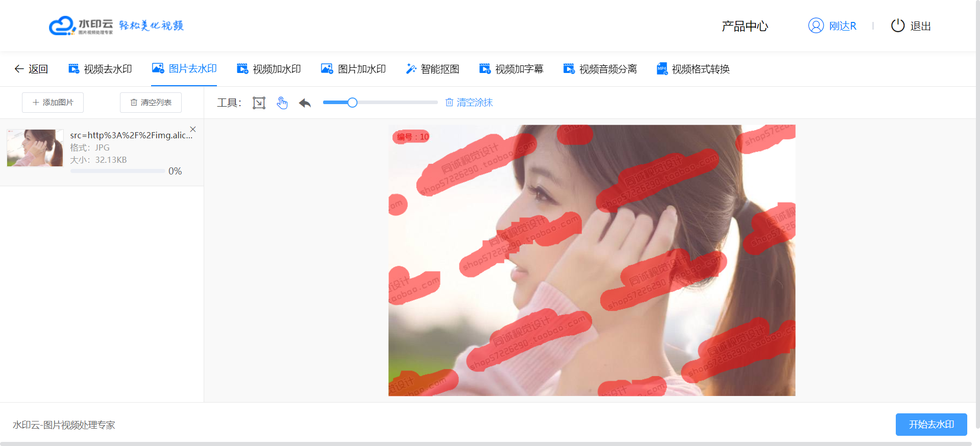Click the undo arrow icon
Viewport: 980px width, 446px height.
point(305,103)
